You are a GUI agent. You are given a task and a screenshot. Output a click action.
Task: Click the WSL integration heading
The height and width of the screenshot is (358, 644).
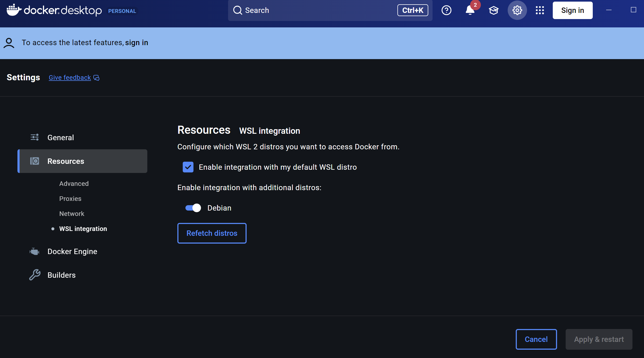(269, 131)
